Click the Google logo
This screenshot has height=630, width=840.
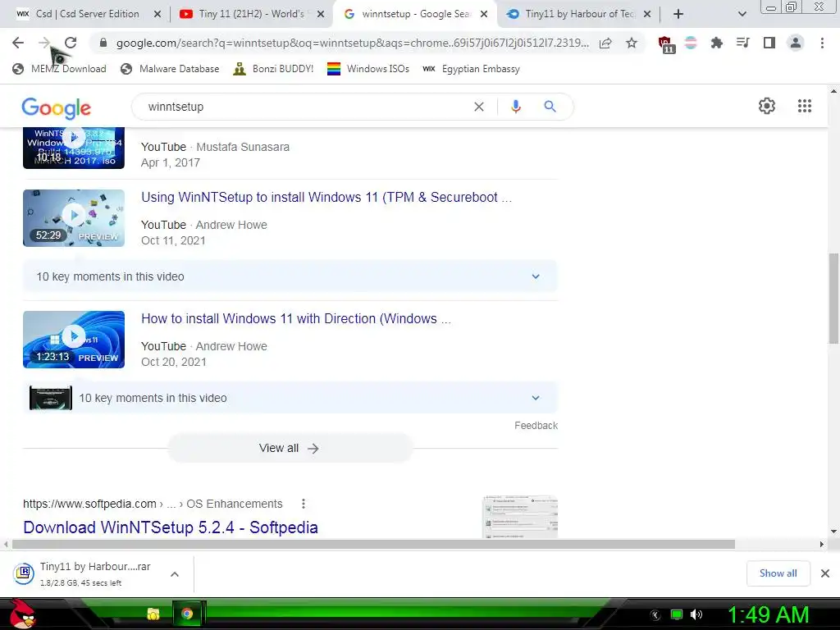pyautogui.click(x=57, y=108)
